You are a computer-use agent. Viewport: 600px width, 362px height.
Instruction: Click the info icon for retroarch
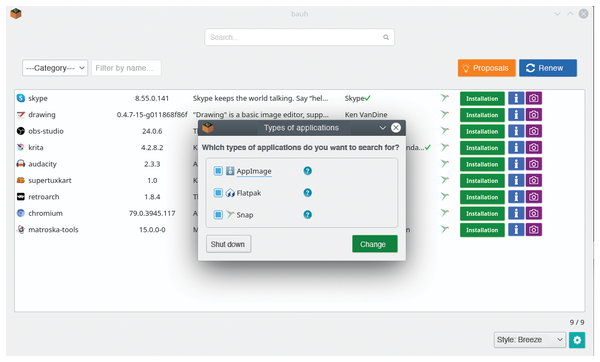pos(516,197)
